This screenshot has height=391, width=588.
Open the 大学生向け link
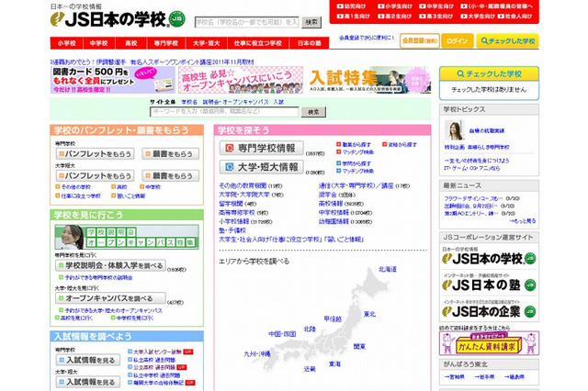click(x=478, y=17)
